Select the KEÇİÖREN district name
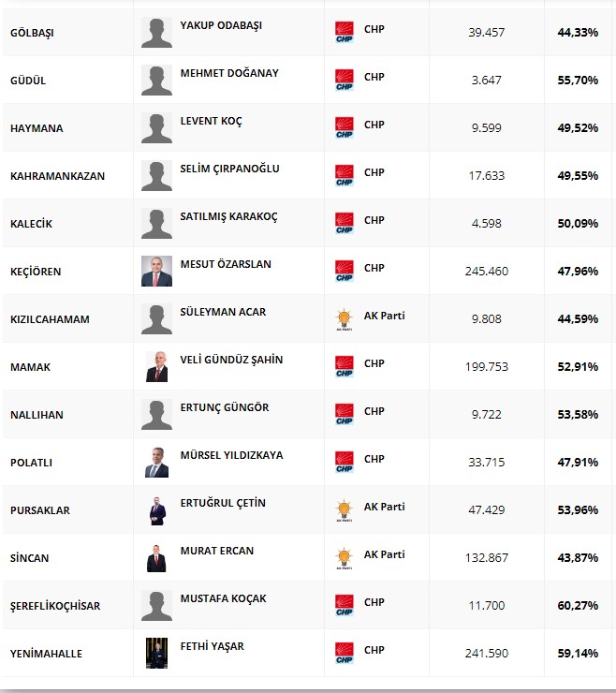616x693 pixels. point(36,272)
